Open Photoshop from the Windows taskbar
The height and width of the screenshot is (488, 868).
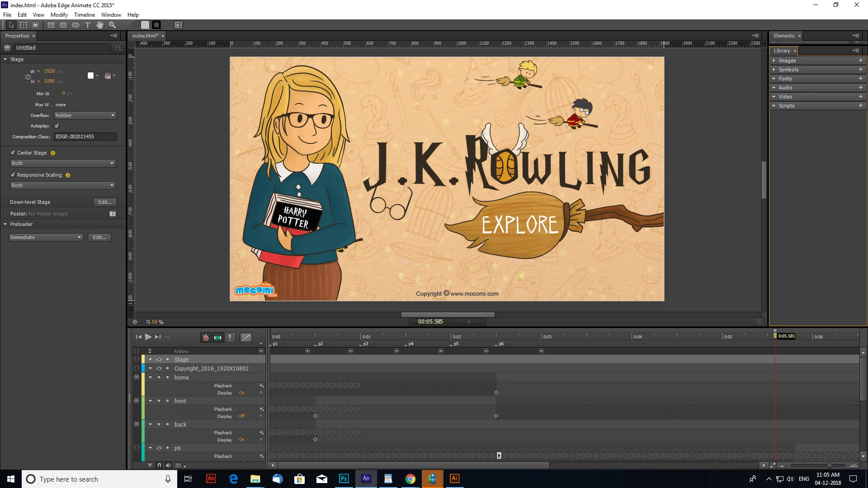coord(344,479)
